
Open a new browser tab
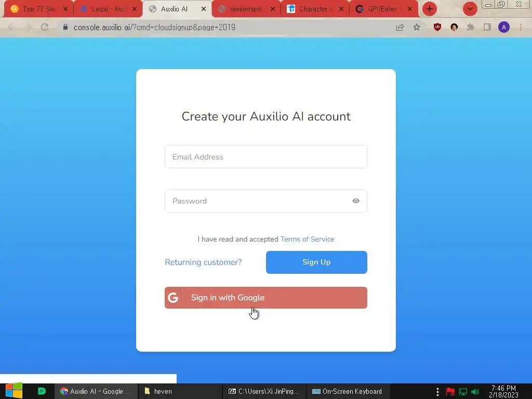(x=430, y=9)
